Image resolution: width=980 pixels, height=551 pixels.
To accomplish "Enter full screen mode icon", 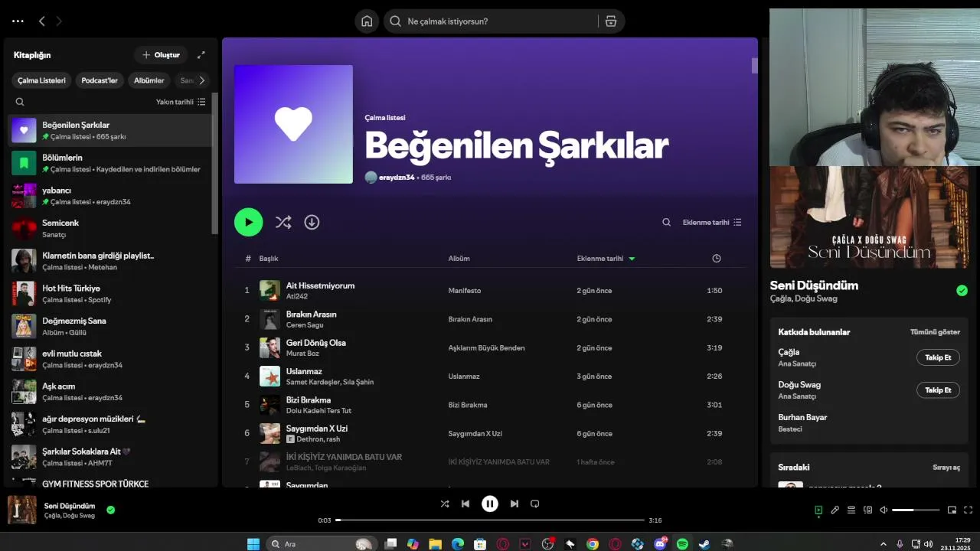I will (968, 510).
